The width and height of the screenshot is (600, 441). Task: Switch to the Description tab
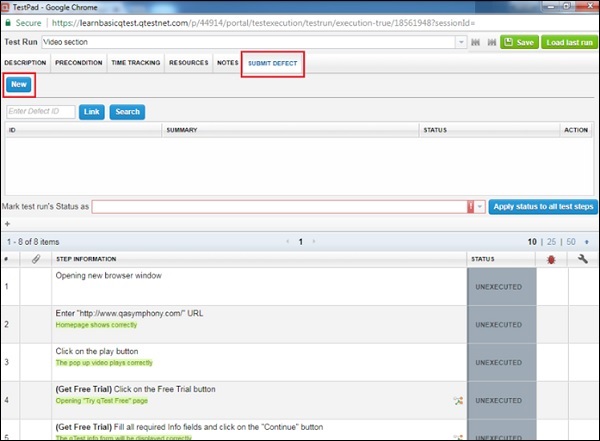pyautogui.click(x=26, y=63)
